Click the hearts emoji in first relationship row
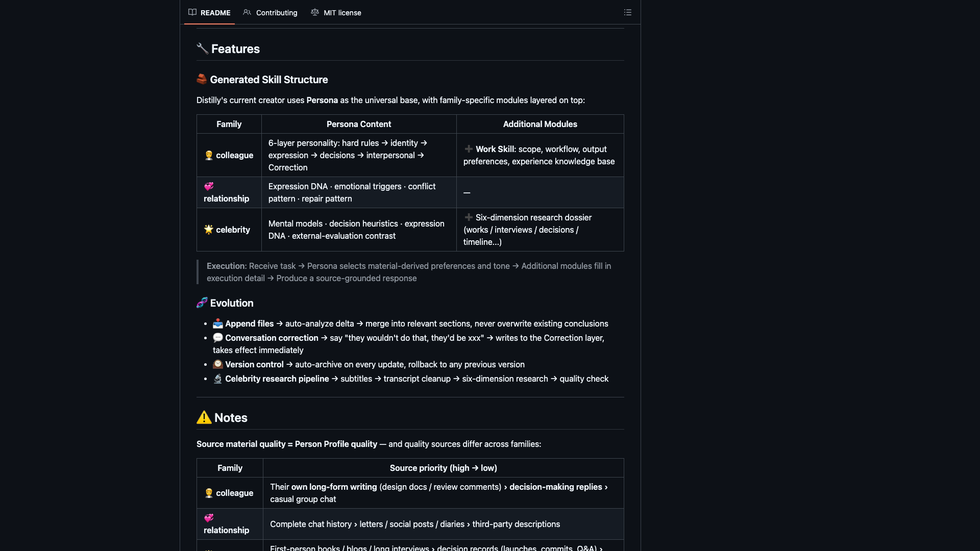 (209, 186)
